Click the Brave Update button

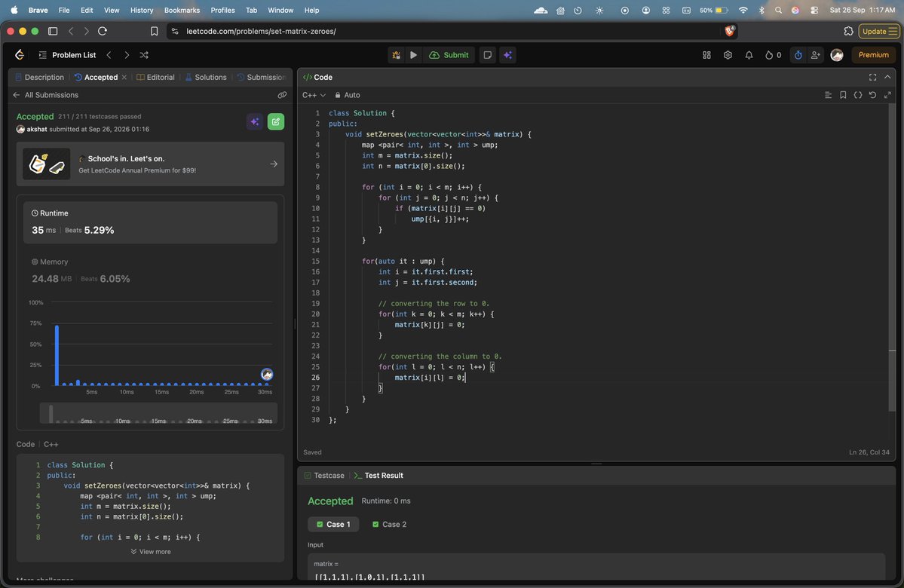coord(879,31)
